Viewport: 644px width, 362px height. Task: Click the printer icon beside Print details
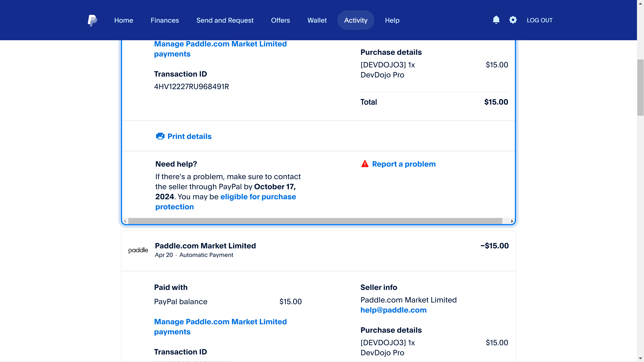point(160,136)
